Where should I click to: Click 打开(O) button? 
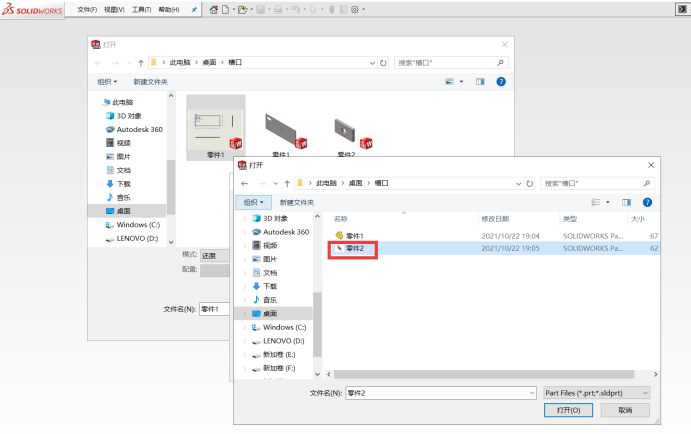[568, 410]
